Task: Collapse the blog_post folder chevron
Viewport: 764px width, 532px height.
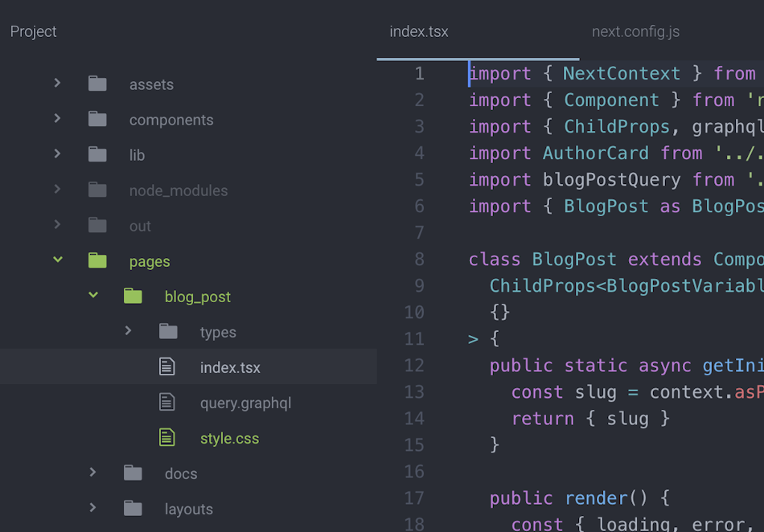Action: pyautogui.click(x=93, y=295)
